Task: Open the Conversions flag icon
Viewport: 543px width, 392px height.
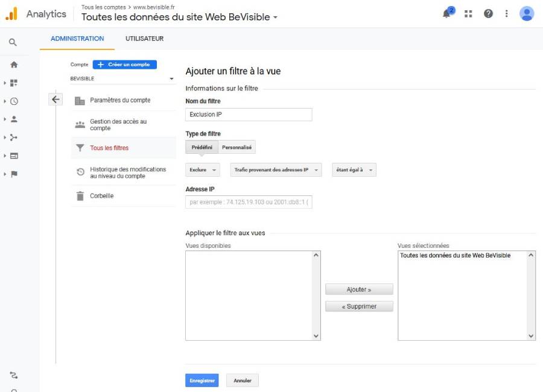Action: pyautogui.click(x=14, y=174)
